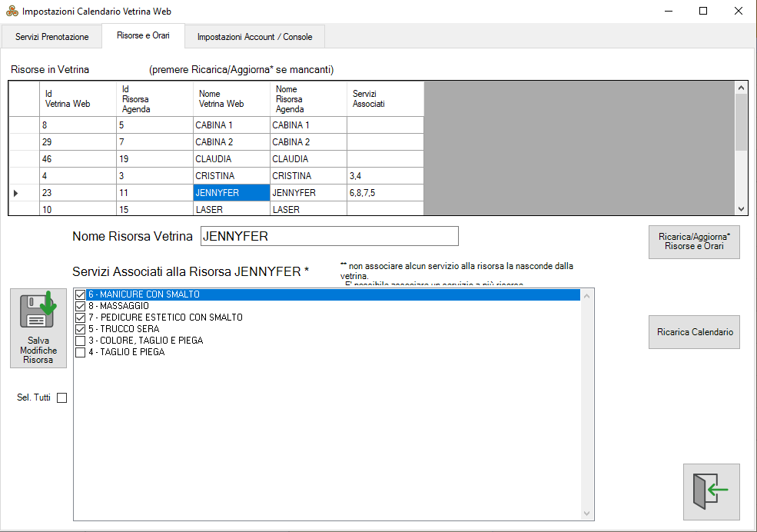Image resolution: width=757 pixels, height=532 pixels.
Task: Uncheck the 6 - MANICURE CON SMALTO checkbox
Action: pyautogui.click(x=80, y=294)
